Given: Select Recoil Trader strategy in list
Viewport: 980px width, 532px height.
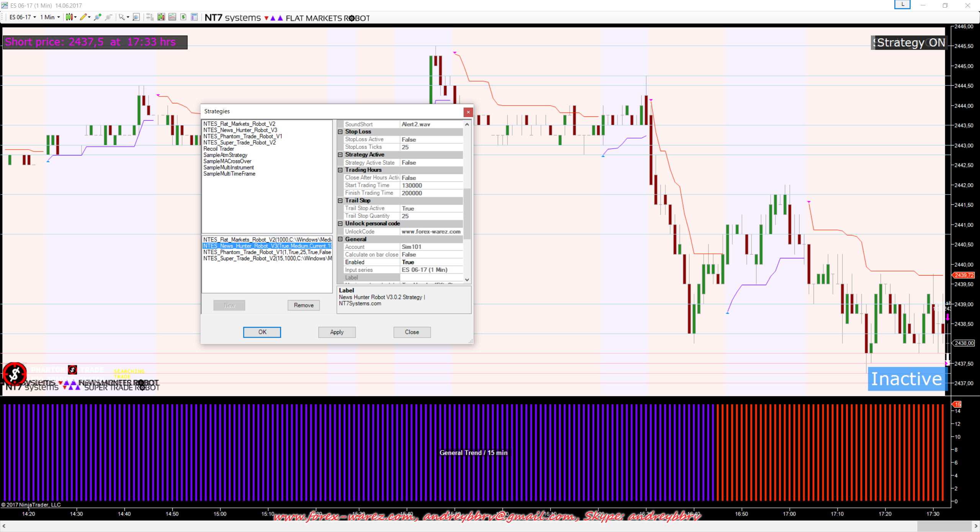Looking at the screenshot, I should pos(219,149).
